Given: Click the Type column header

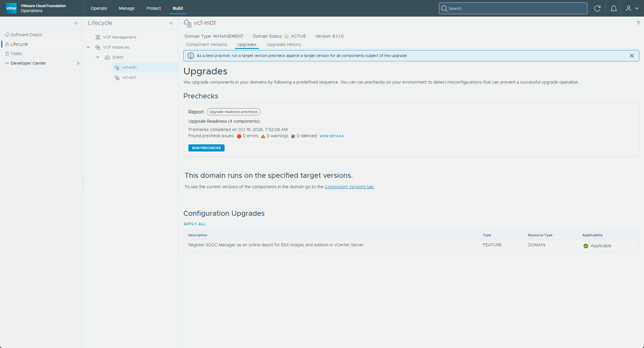Looking at the screenshot, I should pyautogui.click(x=487, y=235).
